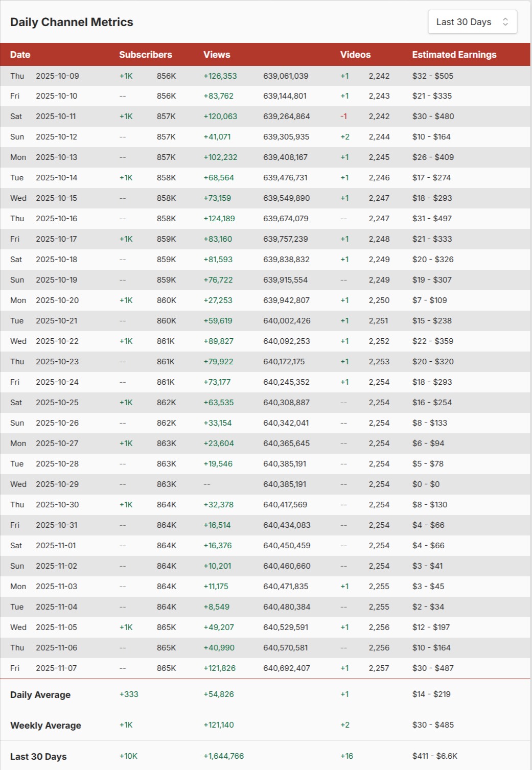Viewport: 532px width, 770px height.
Task: Click the Subscribers column header
Action: (146, 55)
